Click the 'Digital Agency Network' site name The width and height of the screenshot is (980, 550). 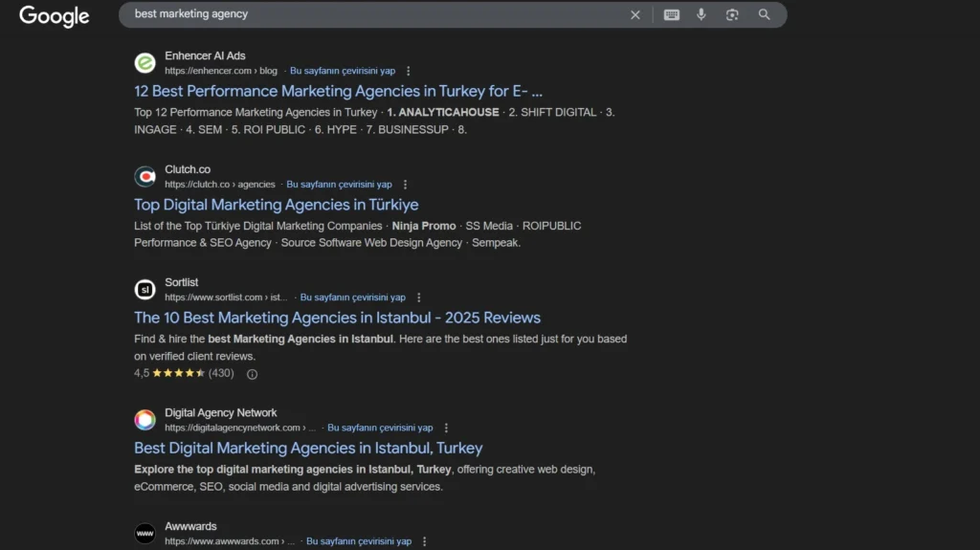(x=221, y=413)
